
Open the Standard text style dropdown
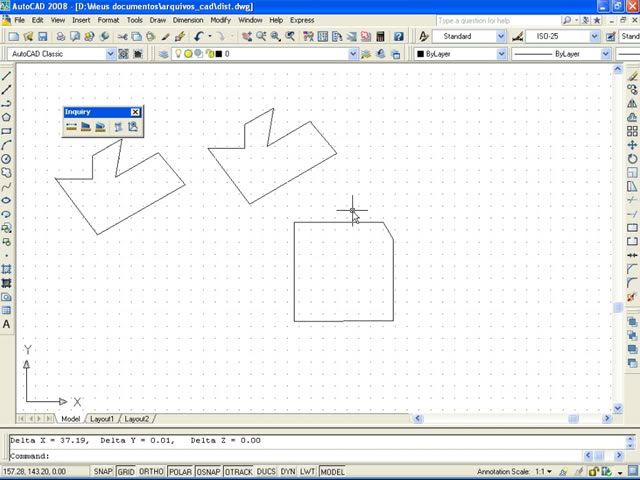point(501,37)
